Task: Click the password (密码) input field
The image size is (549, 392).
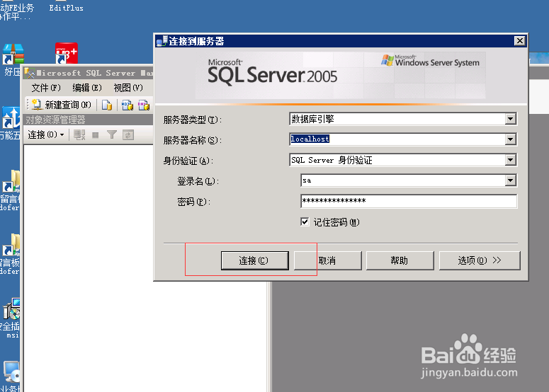Action: pyautogui.click(x=409, y=201)
